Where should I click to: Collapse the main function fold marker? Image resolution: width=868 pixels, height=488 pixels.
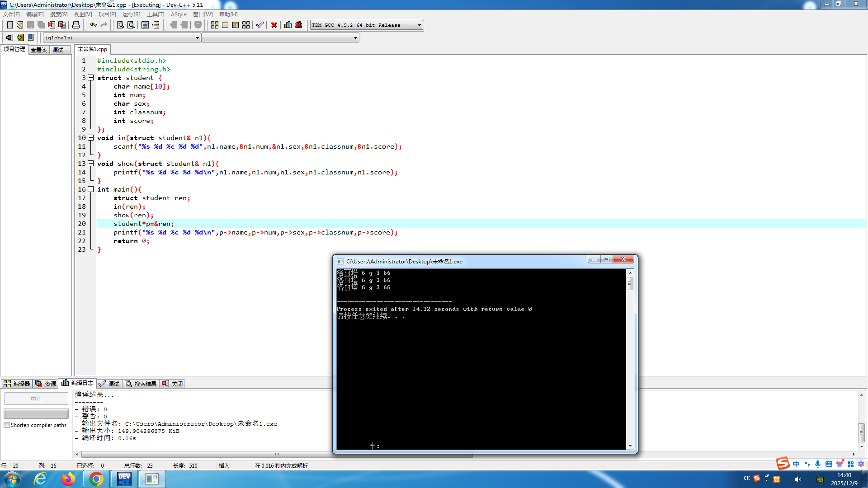[x=90, y=189]
